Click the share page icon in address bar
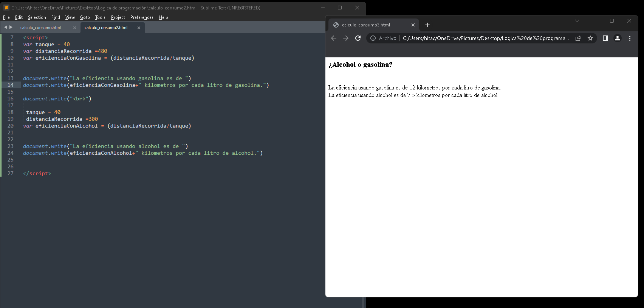 coord(578,38)
